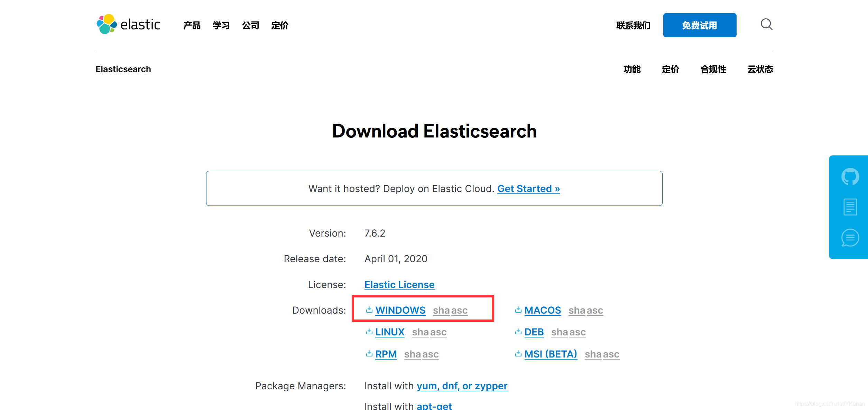
Task: Open sha link for DEB
Action: pyautogui.click(x=560, y=332)
